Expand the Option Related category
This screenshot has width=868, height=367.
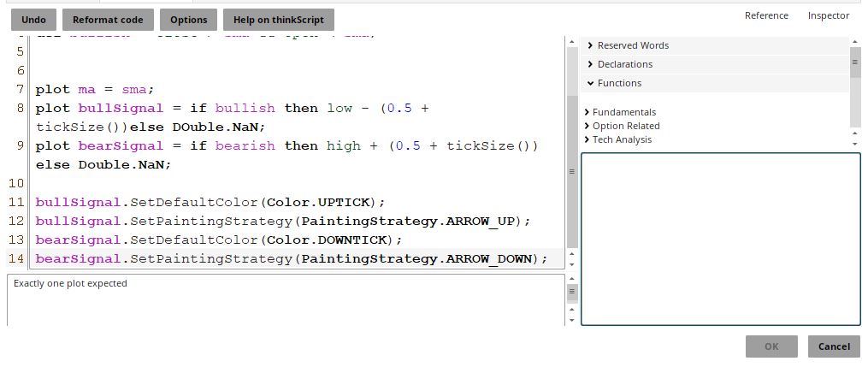[x=623, y=126]
